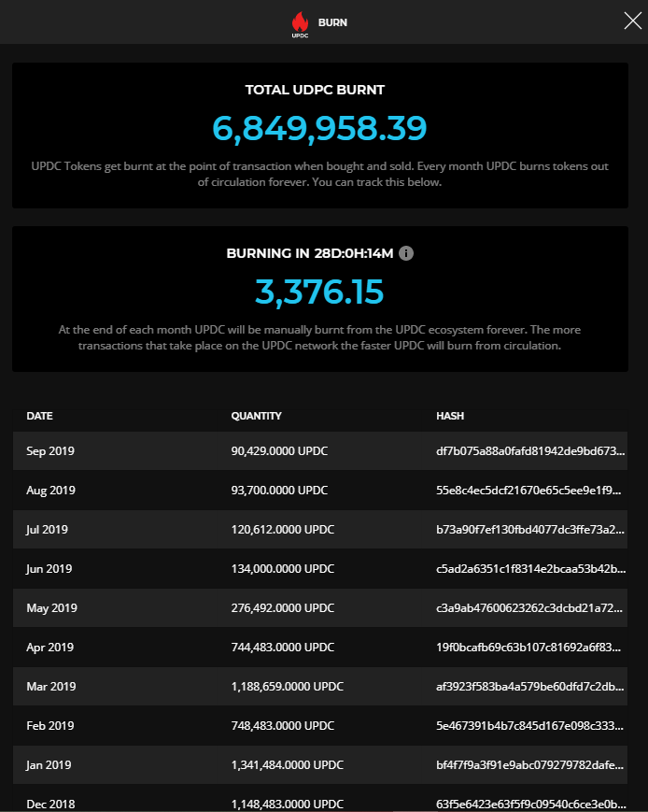648x812 pixels.
Task: Open the Aug 2019 burn transaction hash
Action: click(528, 491)
